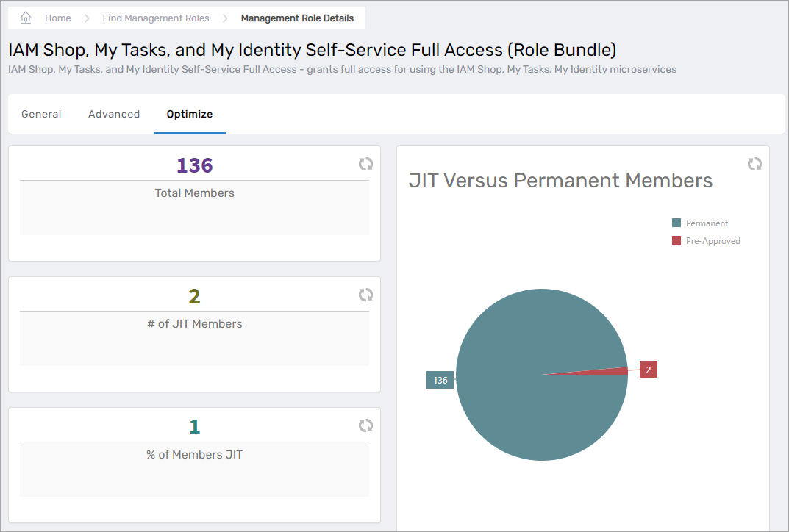Refresh the % of Members JIT card
789x532 pixels.
365,425
